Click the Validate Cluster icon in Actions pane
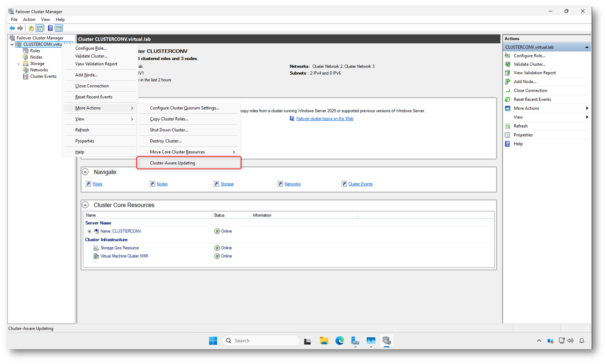Viewport: 607px width, 364px height. [x=508, y=64]
